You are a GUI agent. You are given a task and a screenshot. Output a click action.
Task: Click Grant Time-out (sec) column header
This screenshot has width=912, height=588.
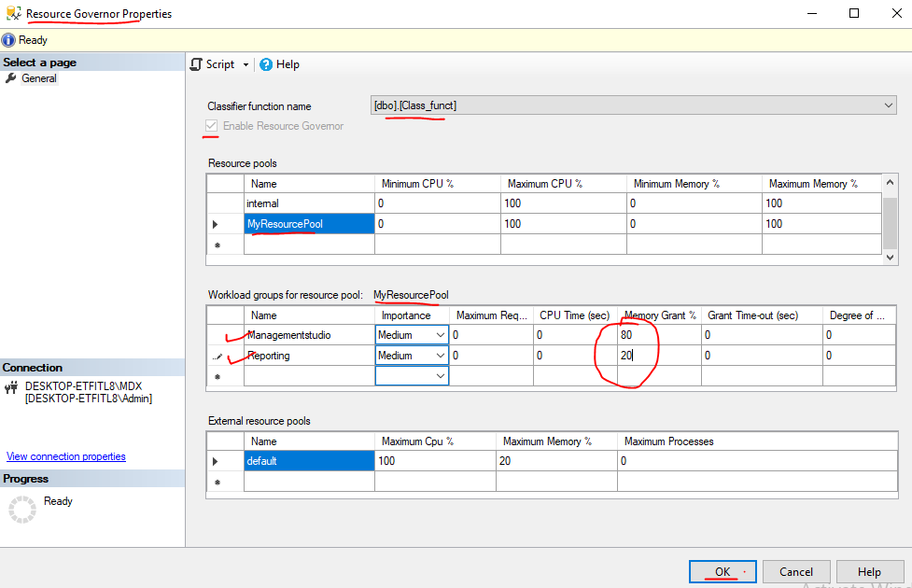(762, 315)
